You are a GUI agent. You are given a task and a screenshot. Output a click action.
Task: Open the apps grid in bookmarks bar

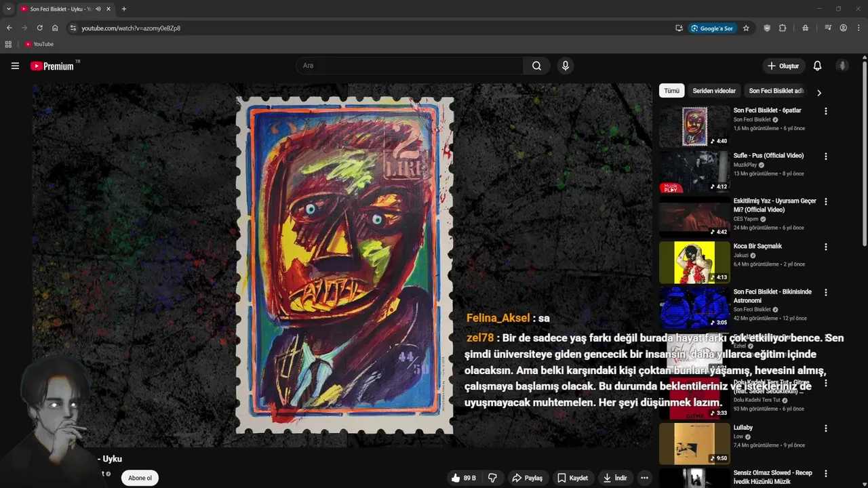click(x=8, y=44)
